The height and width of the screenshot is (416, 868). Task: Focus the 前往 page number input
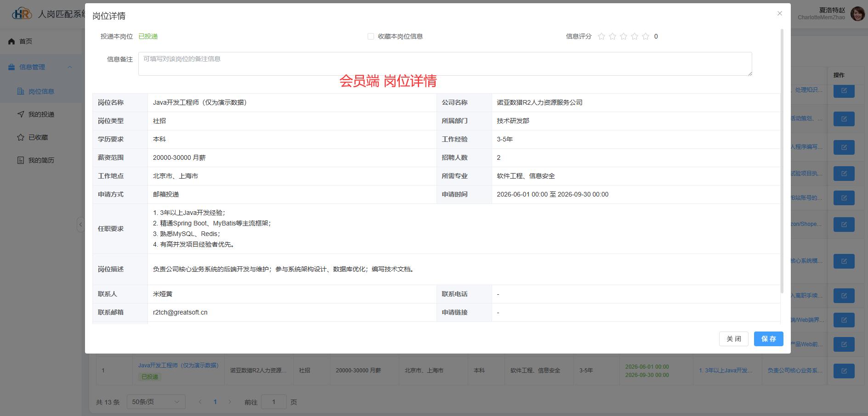[x=273, y=402]
